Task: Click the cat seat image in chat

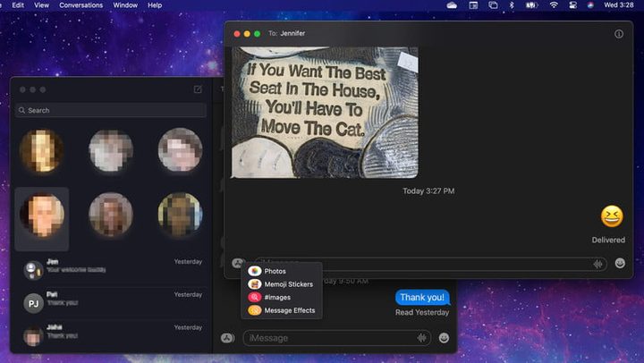Action: click(x=325, y=113)
